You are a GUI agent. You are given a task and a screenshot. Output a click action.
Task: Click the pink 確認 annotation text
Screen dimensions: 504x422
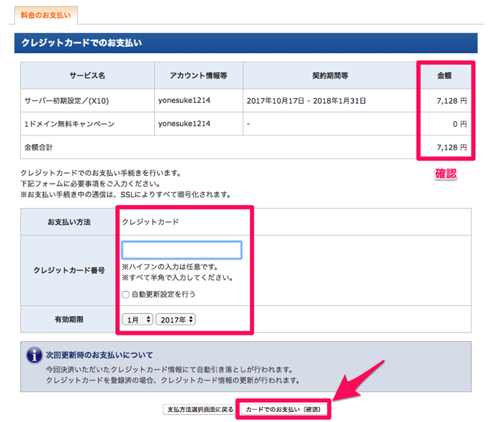(x=446, y=174)
